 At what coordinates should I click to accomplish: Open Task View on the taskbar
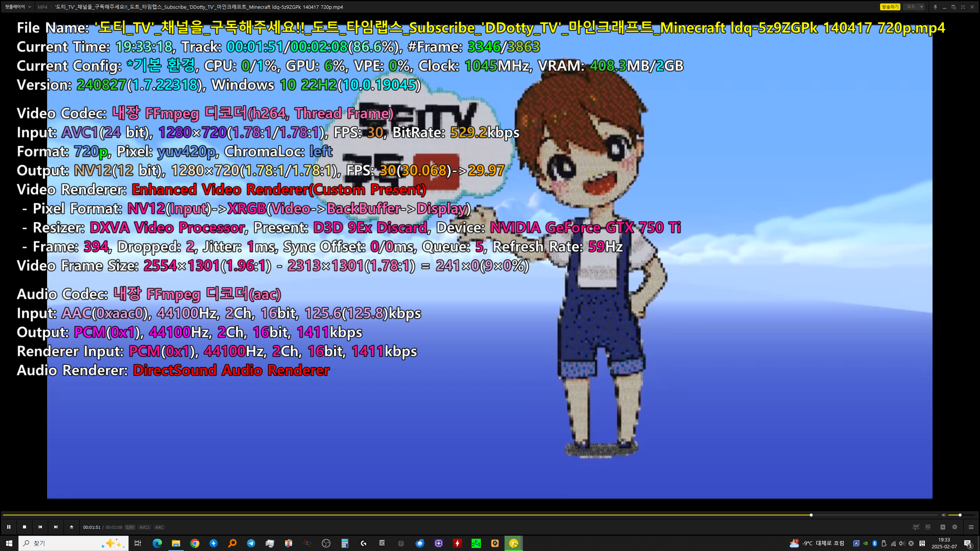pyautogui.click(x=138, y=543)
